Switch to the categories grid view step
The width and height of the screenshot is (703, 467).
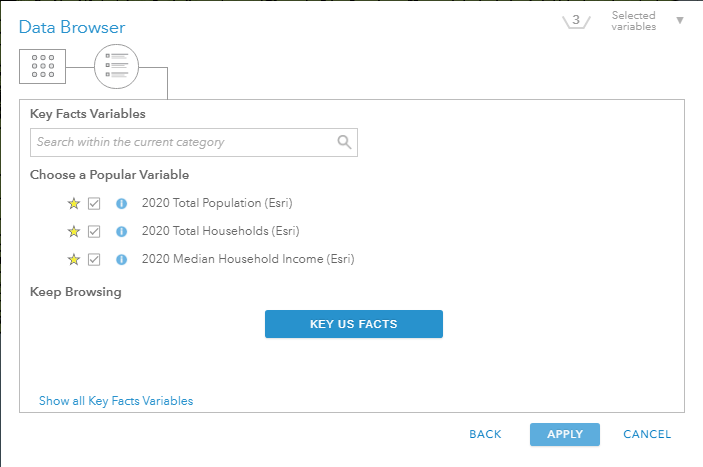click(x=42, y=66)
